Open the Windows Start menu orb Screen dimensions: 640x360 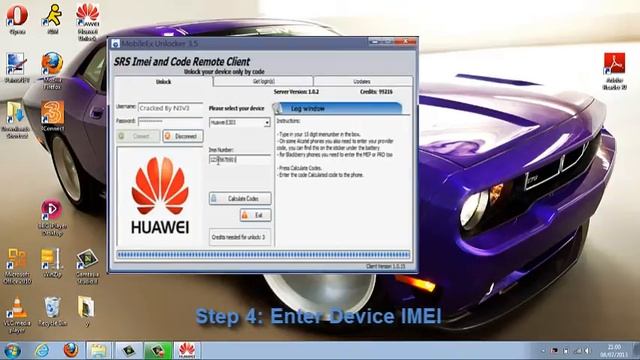[x=13, y=351]
